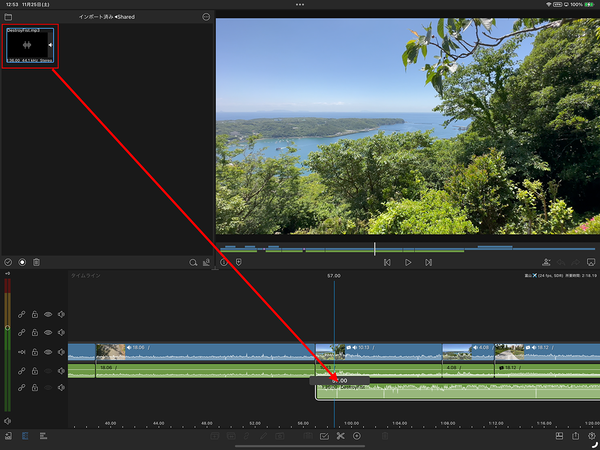Select the blue 18.06 video clip

click(205, 352)
